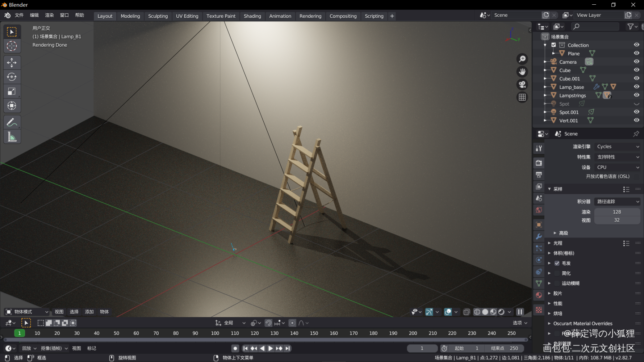644x362 pixels.
Task: Toggle visibility of Cube.001
Action: (x=636, y=79)
